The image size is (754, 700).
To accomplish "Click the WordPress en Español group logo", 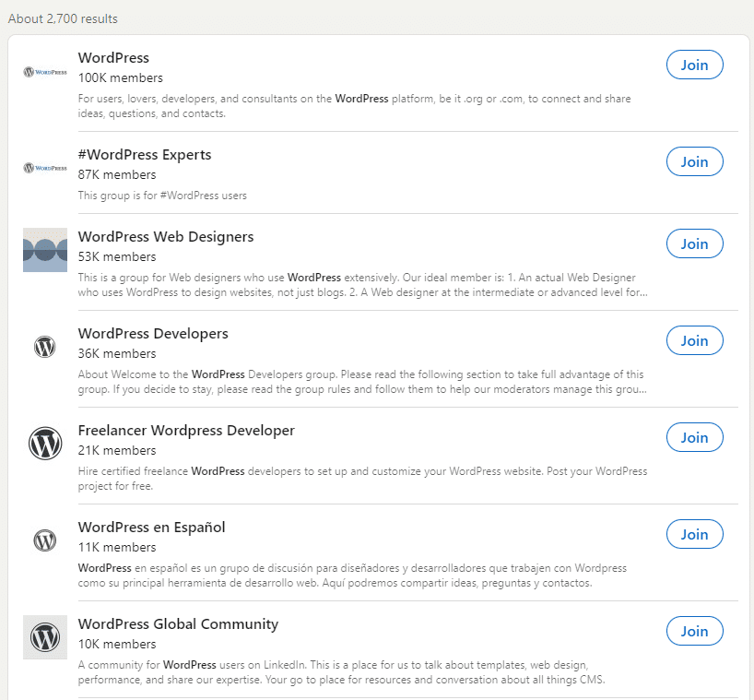I will (x=45, y=540).
